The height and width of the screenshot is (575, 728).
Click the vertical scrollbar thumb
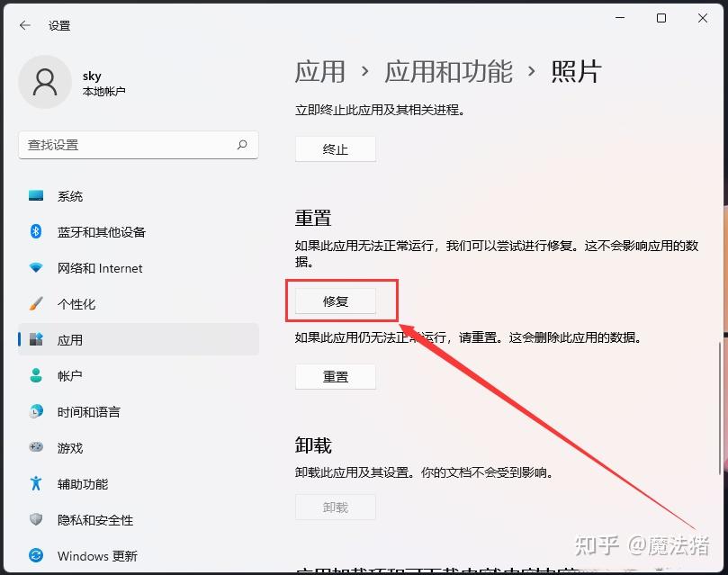(x=720, y=409)
